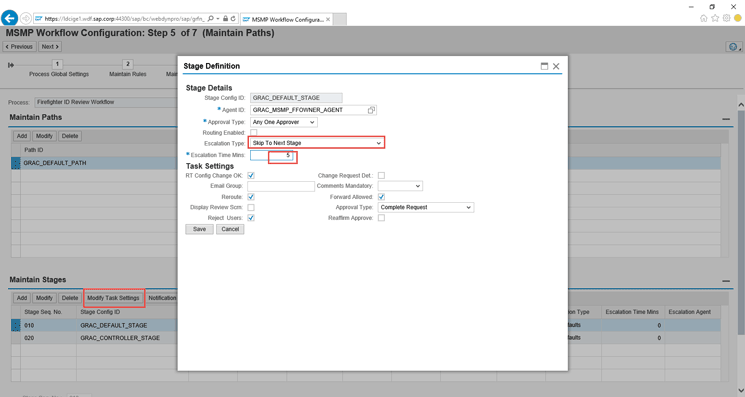The height and width of the screenshot is (397, 745).
Task: Toggle the Reroute checkbox
Action: [251, 197]
